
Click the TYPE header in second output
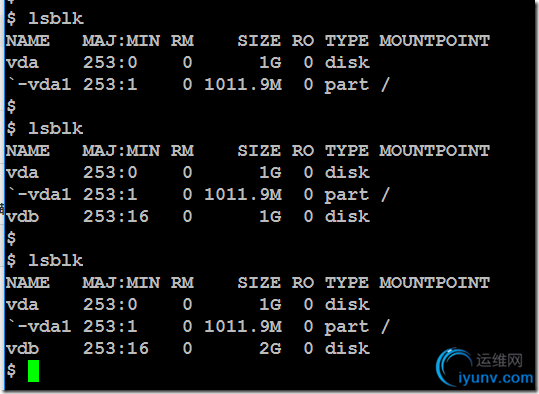click(347, 151)
